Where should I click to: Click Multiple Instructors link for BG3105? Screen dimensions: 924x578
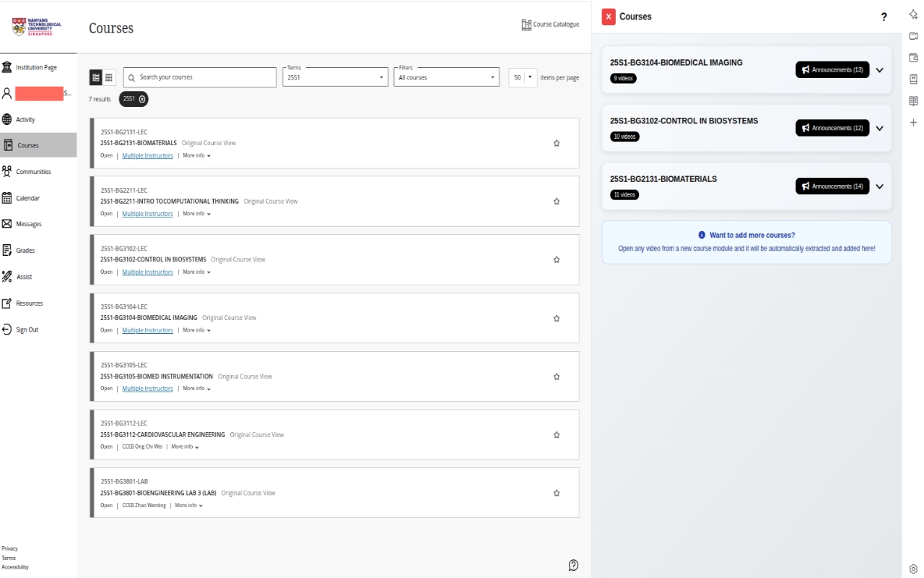[147, 389]
